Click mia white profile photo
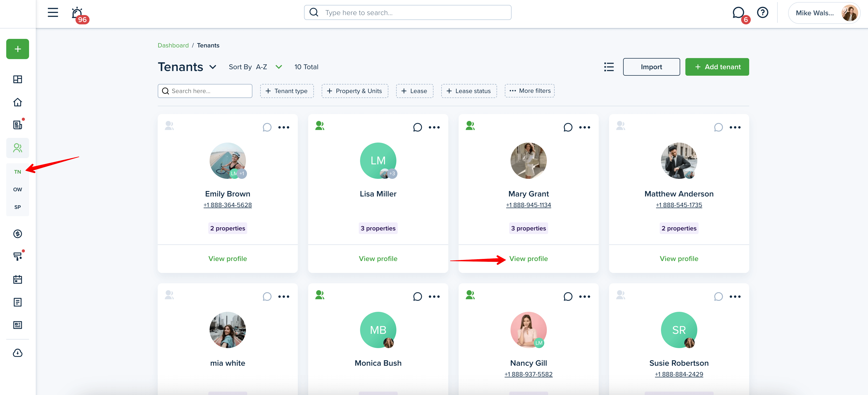 pos(228,330)
